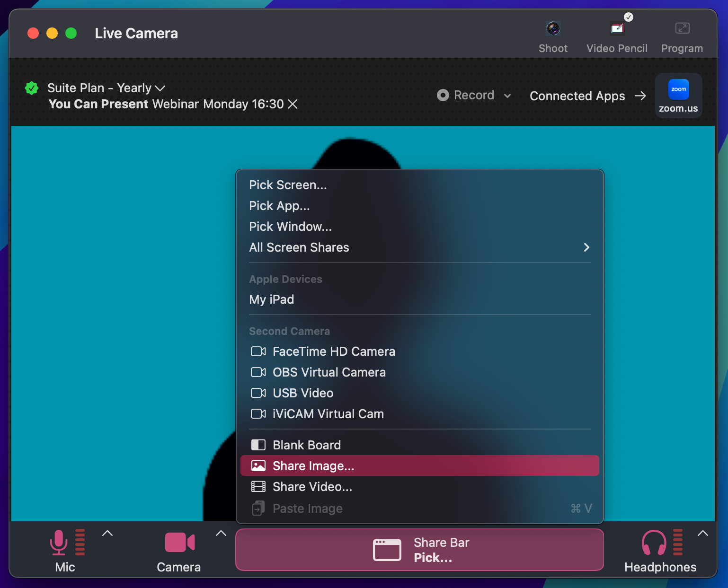Select USB Video camera

[x=420, y=393]
